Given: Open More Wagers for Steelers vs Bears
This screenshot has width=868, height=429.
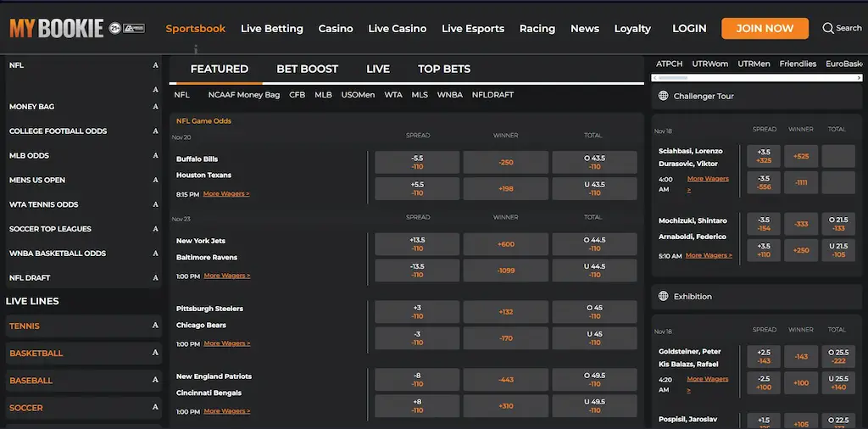Looking at the screenshot, I should pyautogui.click(x=227, y=343).
